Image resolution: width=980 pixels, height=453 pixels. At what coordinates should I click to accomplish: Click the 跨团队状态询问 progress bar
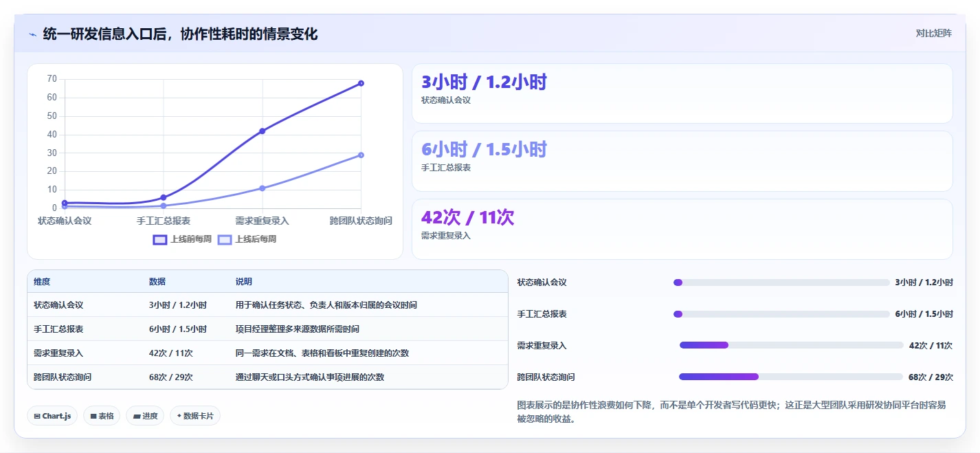(791, 377)
